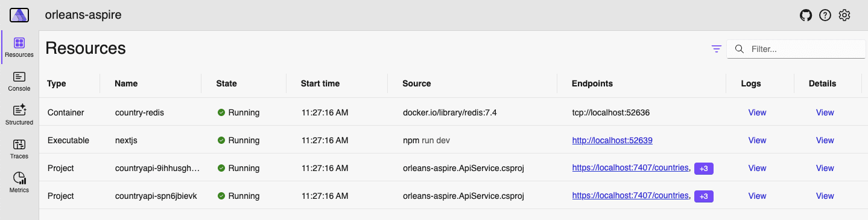View details for nextjs
Image resolution: width=868 pixels, height=220 pixels.
click(x=825, y=140)
